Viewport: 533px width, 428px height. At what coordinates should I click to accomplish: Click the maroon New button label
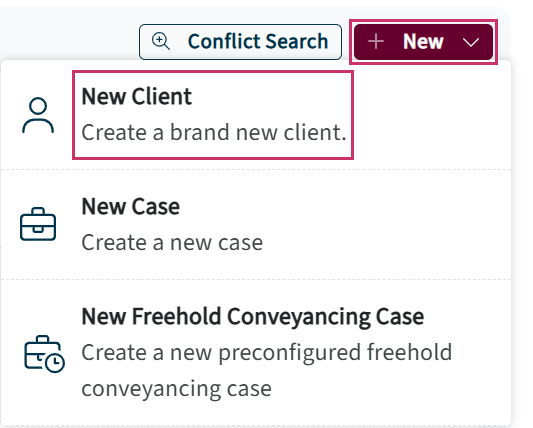point(423,42)
